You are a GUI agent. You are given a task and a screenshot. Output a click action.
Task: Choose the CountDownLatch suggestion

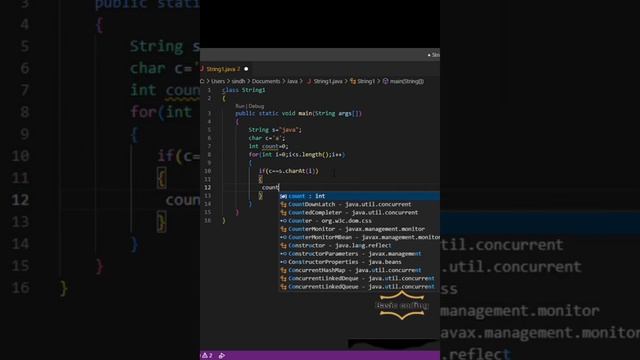360,204
